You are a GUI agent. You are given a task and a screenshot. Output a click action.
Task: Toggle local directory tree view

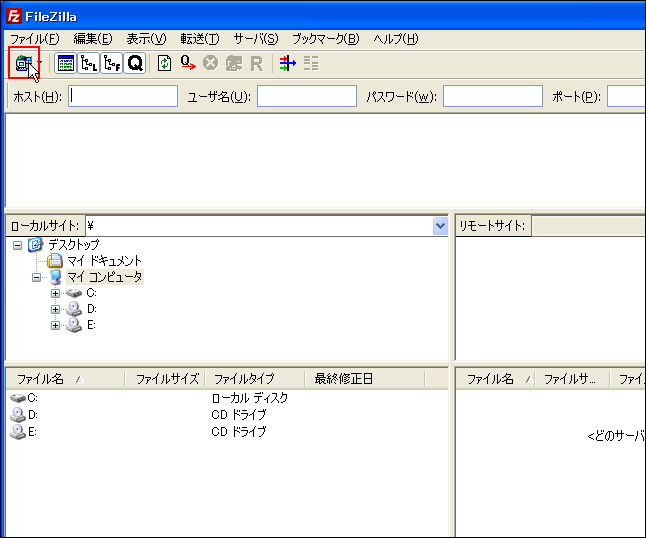[x=89, y=63]
